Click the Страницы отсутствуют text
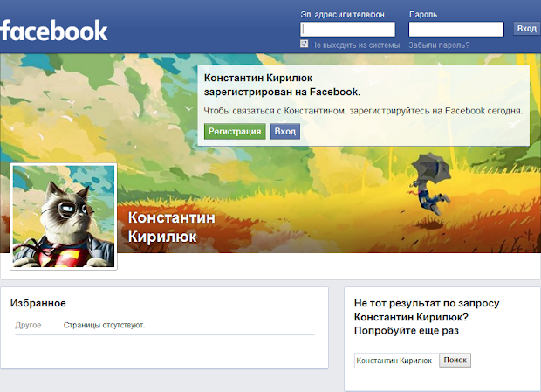 (104, 325)
